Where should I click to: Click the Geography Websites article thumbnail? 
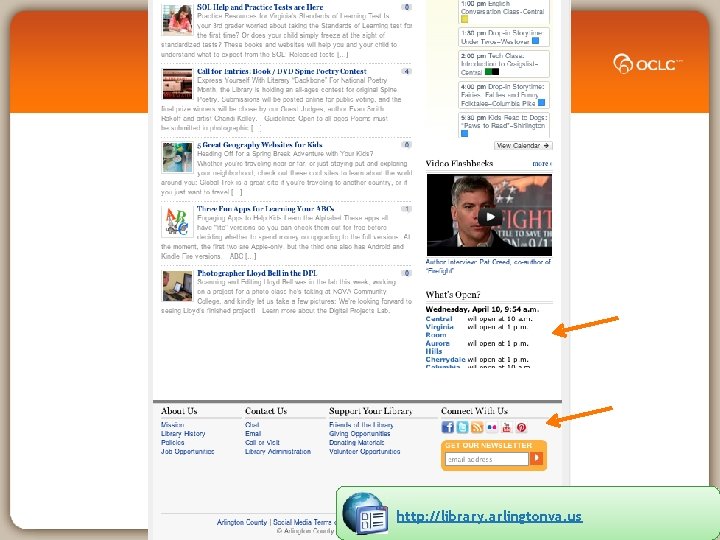pyautogui.click(x=177, y=158)
